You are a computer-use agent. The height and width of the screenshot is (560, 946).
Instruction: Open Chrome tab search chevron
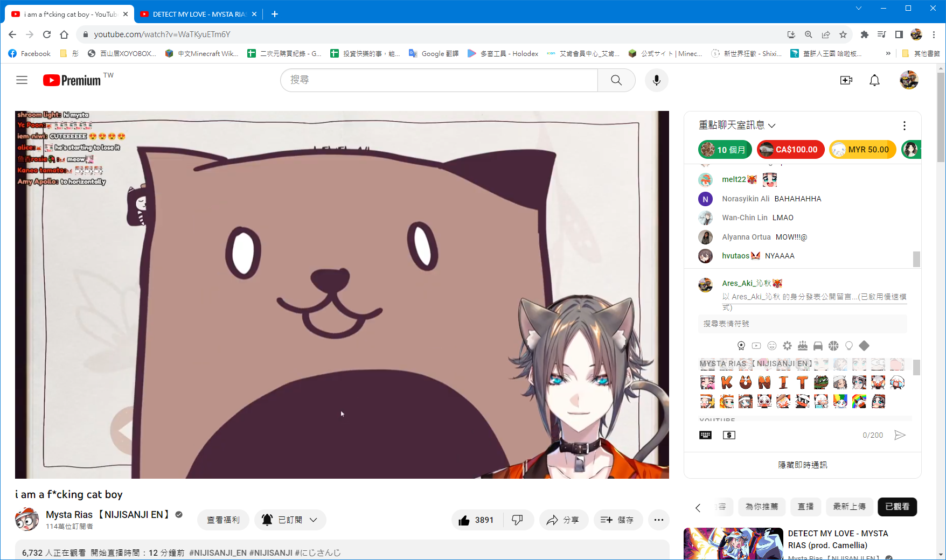tap(859, 8)
